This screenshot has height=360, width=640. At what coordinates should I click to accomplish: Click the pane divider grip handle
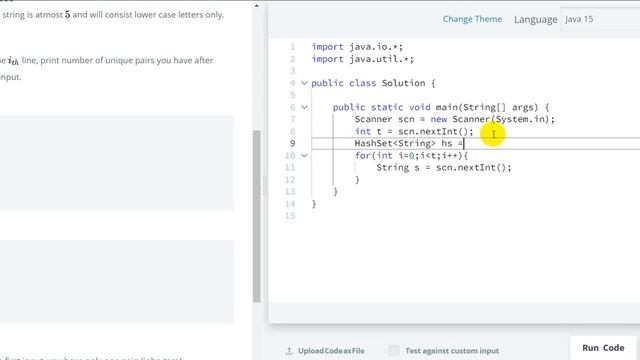point(264,186)
